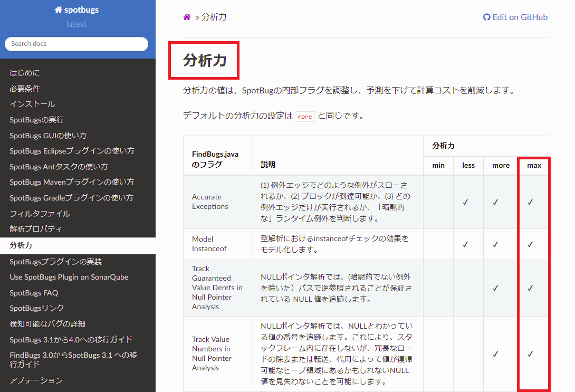Click max checkmark in Track Guaranteed Value row
Image resolution: width=575 pixels, height=392 pixels.
530,288
